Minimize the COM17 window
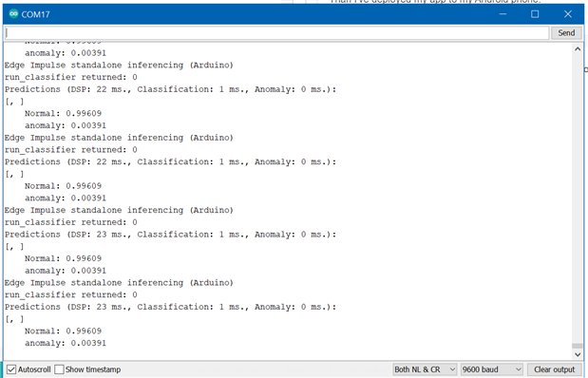The image size is (588, 378). (503, 14)
